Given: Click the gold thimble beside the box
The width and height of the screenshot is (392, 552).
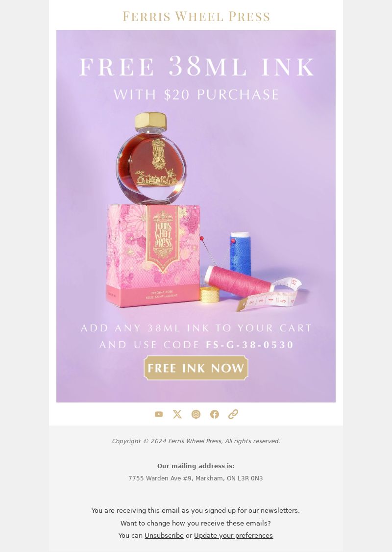Looking at the screenshot, I should click(x=210, y=294).
